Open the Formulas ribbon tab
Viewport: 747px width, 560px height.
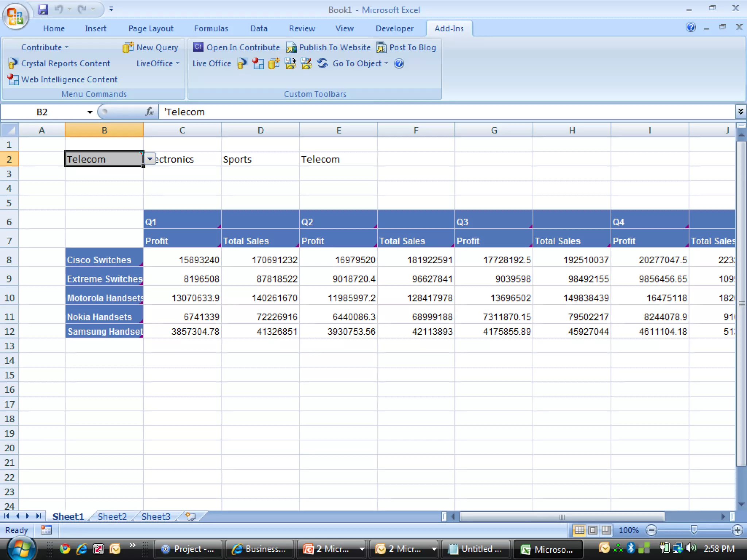(211, 28)
